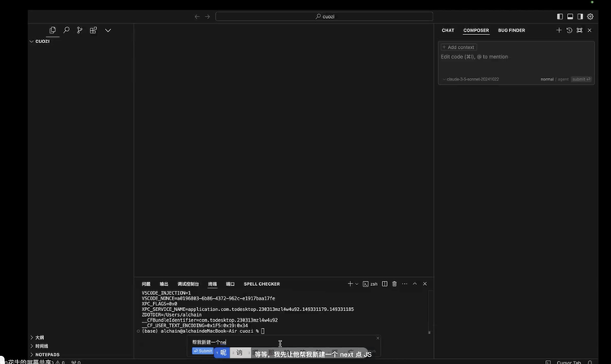Switch to the CHAT tab
The height and width of the screenshot is (364, 611).
[x=448, y=30]
